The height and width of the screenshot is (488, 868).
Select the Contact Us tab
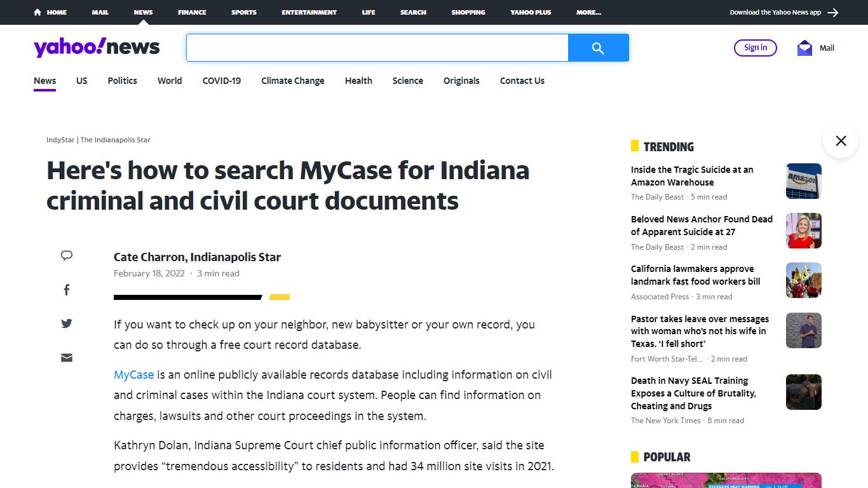click(522, 81)
